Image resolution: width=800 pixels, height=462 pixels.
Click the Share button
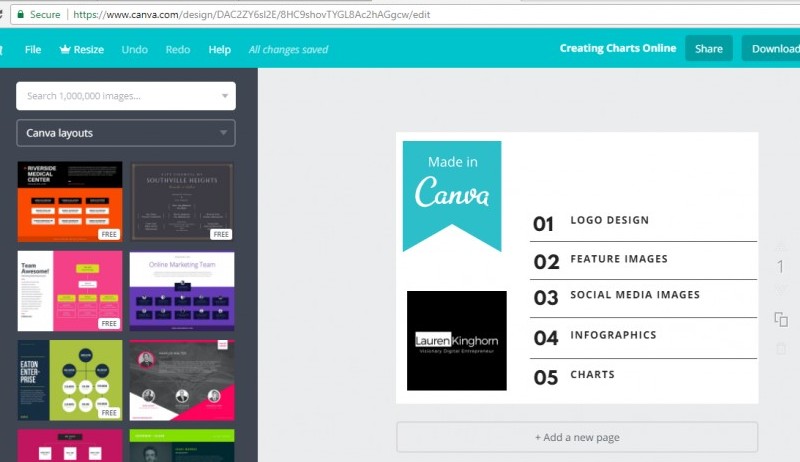709,48
